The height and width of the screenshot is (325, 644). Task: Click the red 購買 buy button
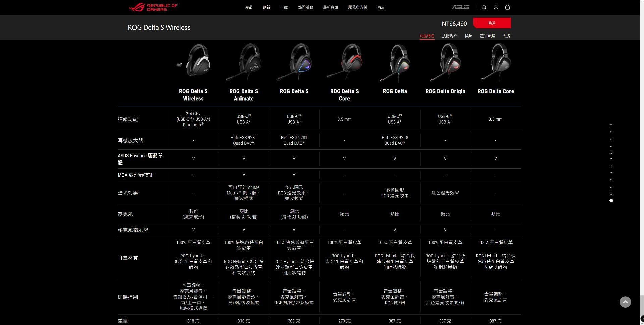click(x=492, y=23)
